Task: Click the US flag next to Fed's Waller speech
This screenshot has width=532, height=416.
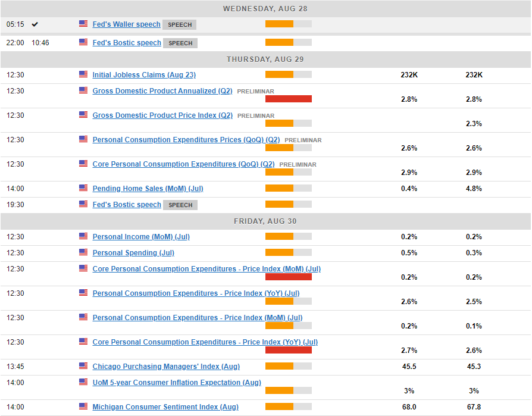Action: pyautogui.click(x=83, y=24)
